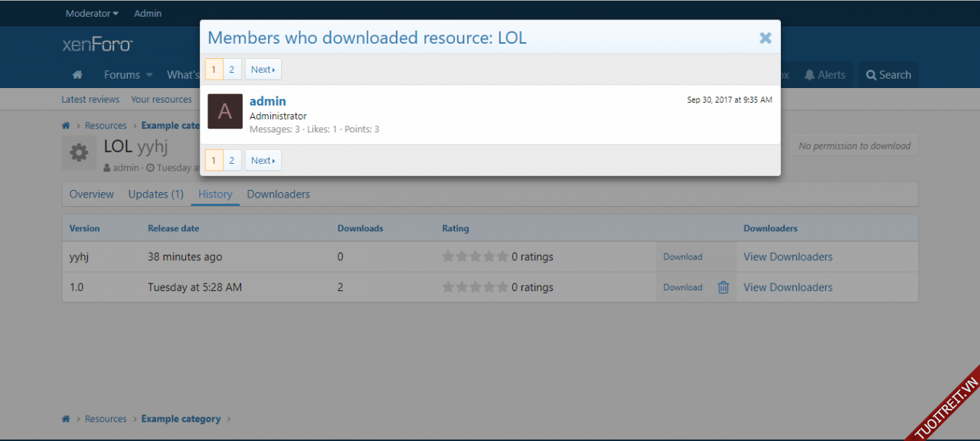The image size is (980, 441).
Task: View Downloaders for version yyhj
Action: point(788,256)
